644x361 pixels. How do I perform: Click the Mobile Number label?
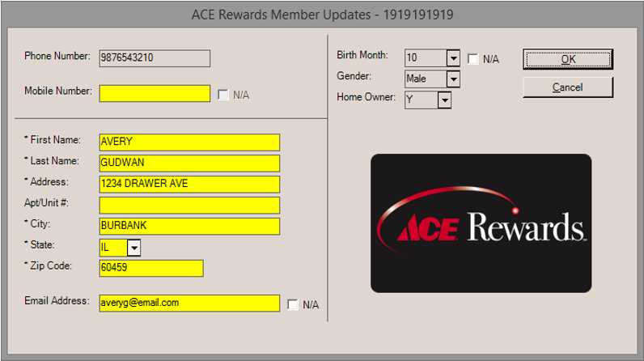(x=58, y=91)
